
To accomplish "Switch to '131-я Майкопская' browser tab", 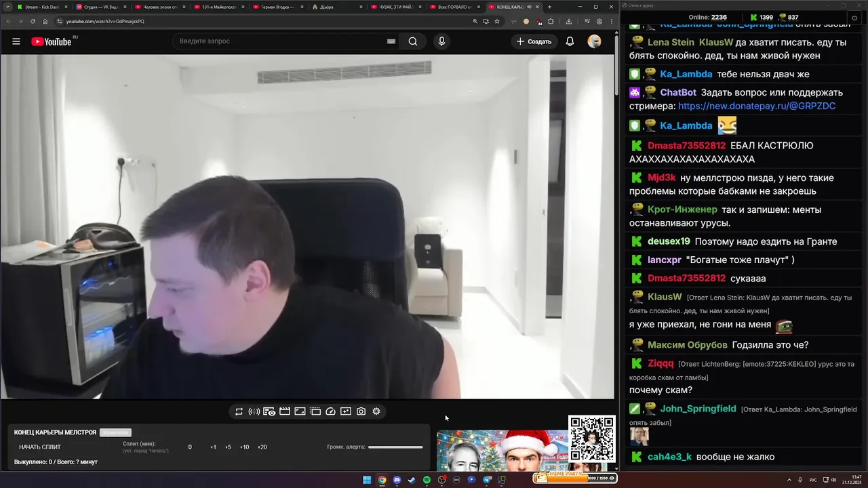I will 219,7.
